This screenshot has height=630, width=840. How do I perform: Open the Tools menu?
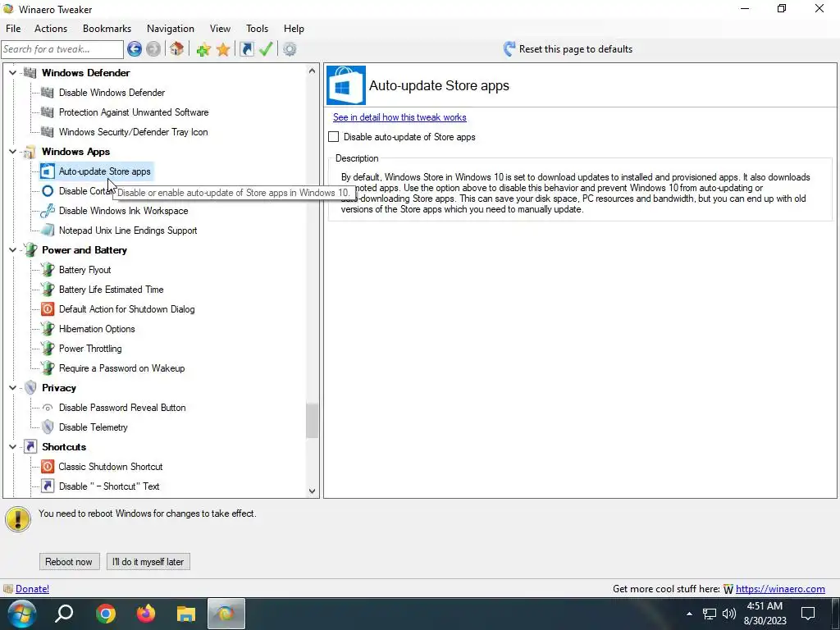(257, 29)
